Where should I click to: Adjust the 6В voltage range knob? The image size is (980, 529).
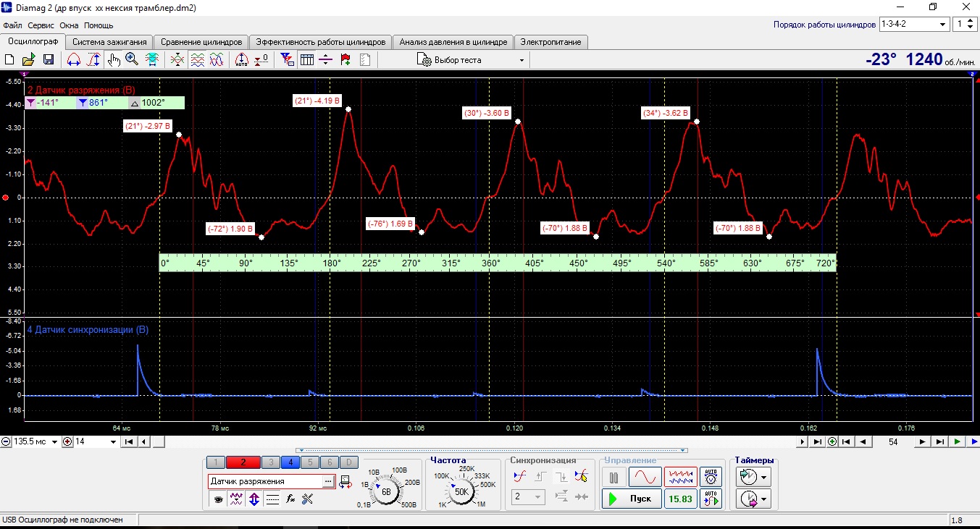click(x=385, y=491)
